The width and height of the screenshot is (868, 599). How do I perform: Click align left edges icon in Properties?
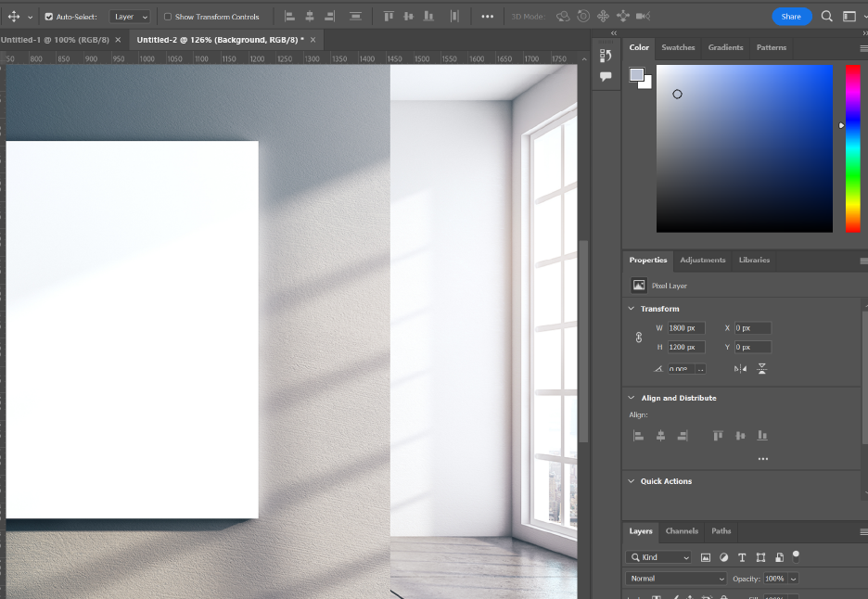(x=638, y=435)
